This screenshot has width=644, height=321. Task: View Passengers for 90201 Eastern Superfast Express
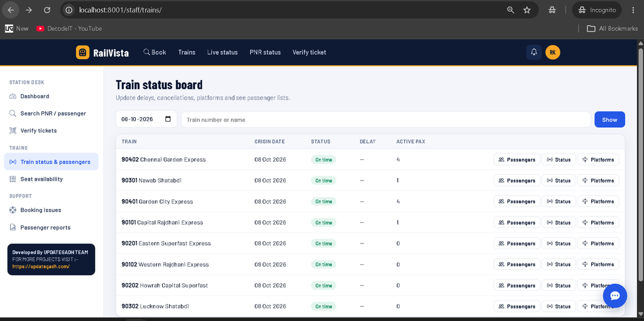pos(517,244)
